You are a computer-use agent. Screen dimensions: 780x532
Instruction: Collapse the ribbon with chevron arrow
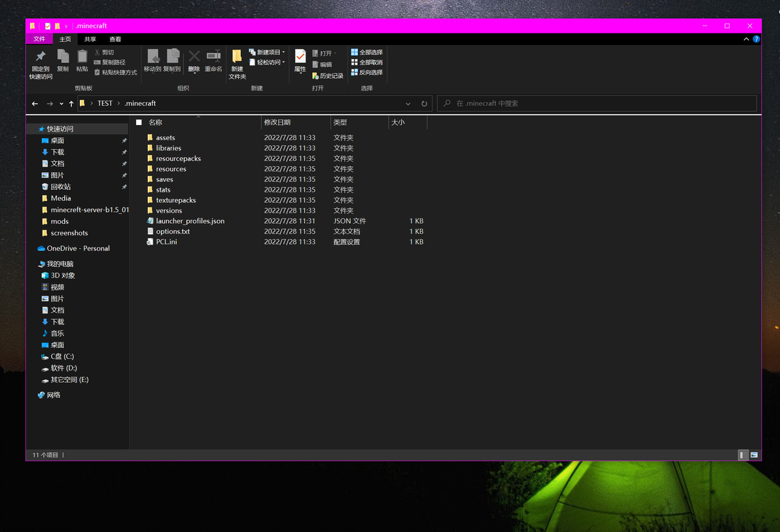click(746, 39)
